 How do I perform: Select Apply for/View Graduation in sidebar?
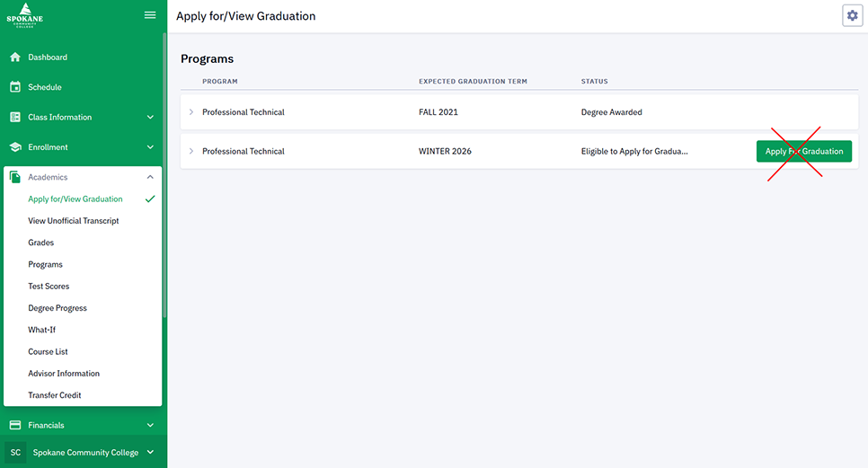click(x=75, y=199)
